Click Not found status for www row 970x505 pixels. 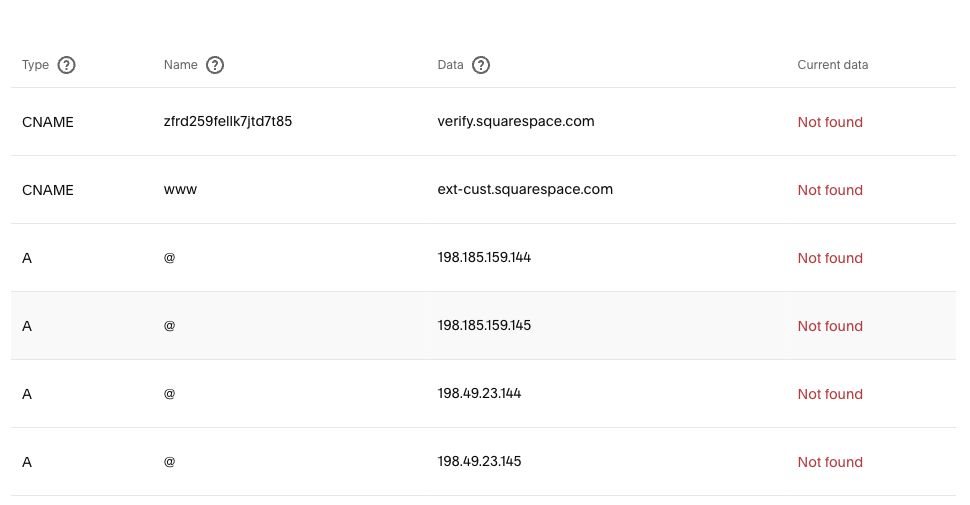tap(830, 190)
